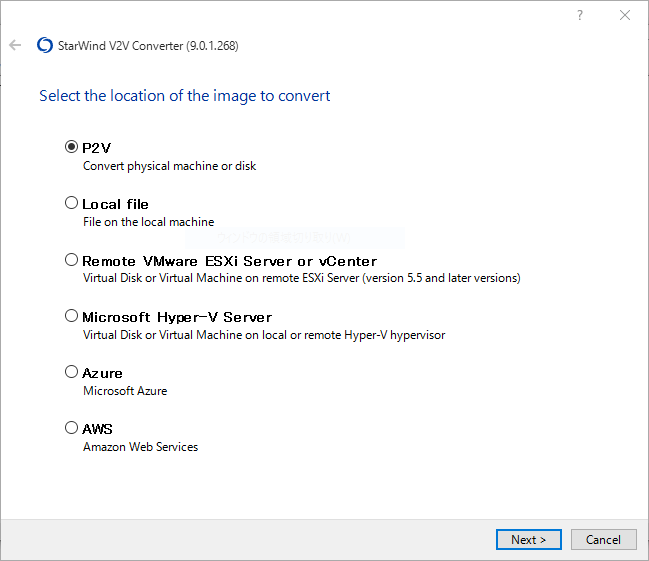Click the StarWind V2V Converter title text
Image resolution: width=649 pixels, height=561 pixels.
(x=148, y=46)
